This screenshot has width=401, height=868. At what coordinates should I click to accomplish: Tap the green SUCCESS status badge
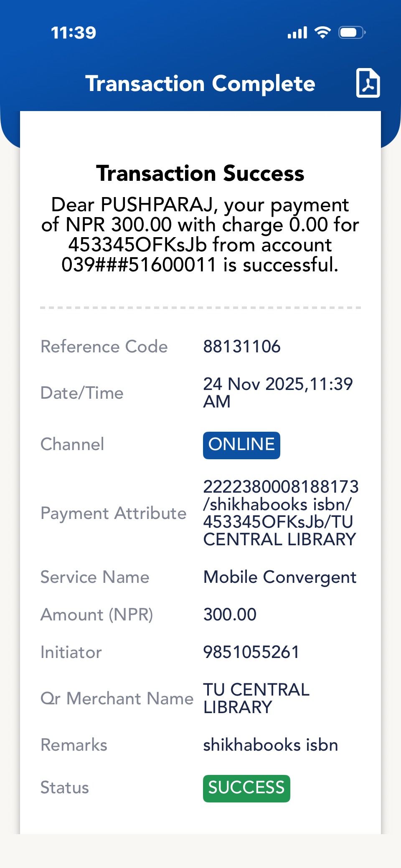[246, 788]
